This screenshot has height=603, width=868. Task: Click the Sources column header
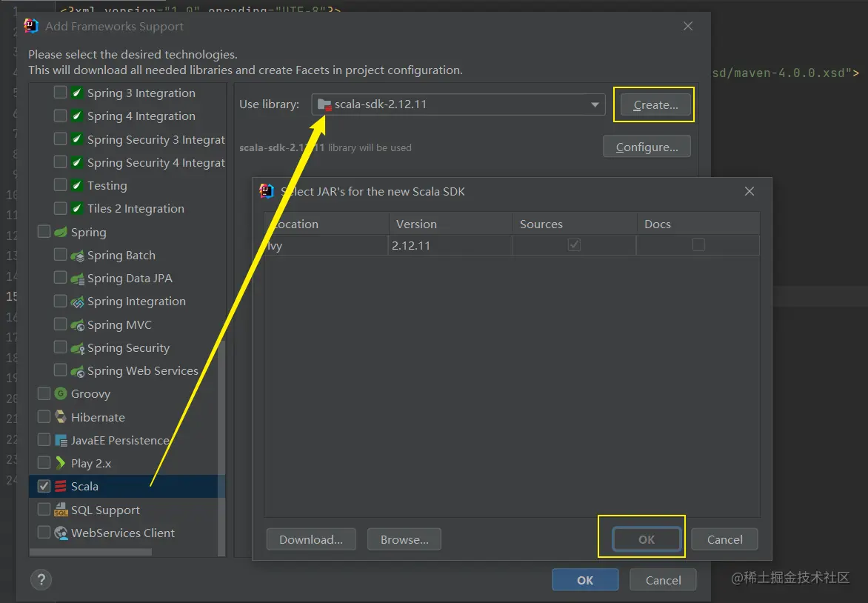click(x=575, y=224)
